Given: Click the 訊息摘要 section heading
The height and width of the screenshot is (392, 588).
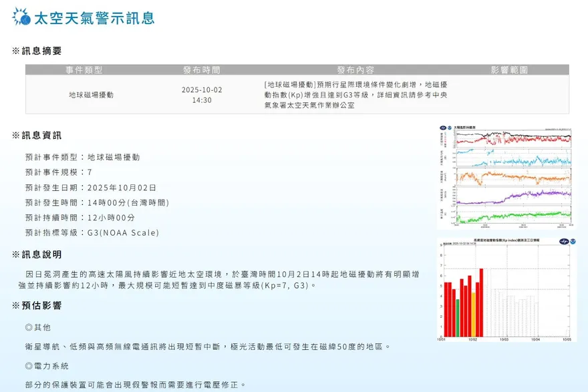Looking at the screenshot, I should click(41, 51).
